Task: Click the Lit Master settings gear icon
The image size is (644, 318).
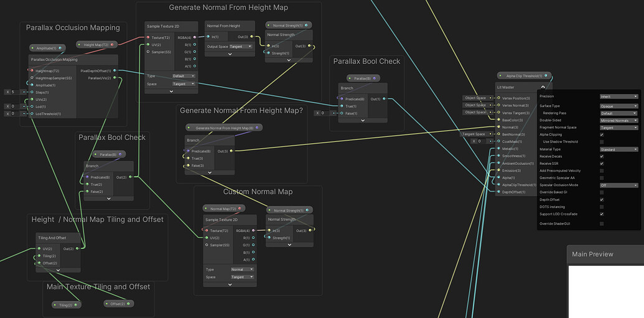Action: click(x=543, y=87)
